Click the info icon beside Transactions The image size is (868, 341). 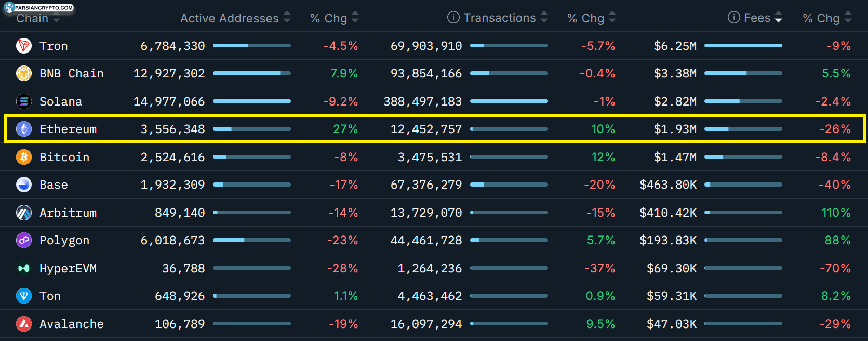pos(453,18)
